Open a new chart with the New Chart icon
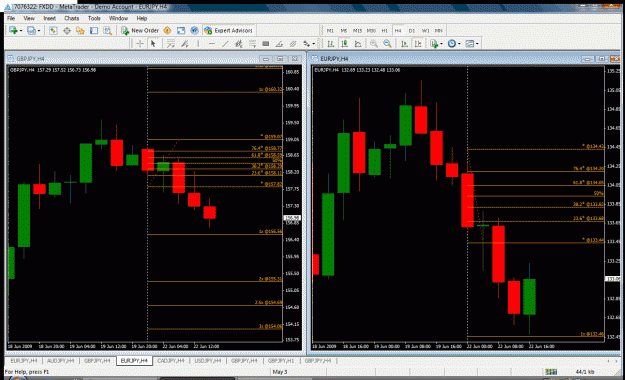 (x=13, y=30)
